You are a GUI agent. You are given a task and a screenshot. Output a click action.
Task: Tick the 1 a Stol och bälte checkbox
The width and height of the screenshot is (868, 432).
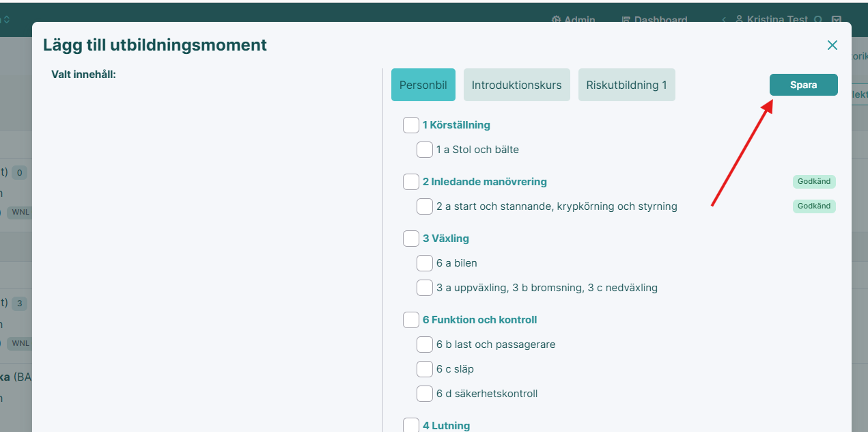coord(424,150)
